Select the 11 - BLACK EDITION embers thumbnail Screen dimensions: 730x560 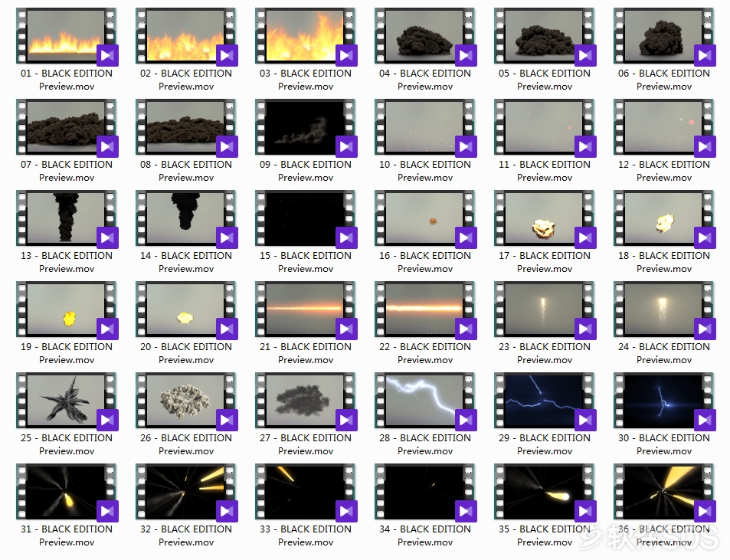pos(544,126)
